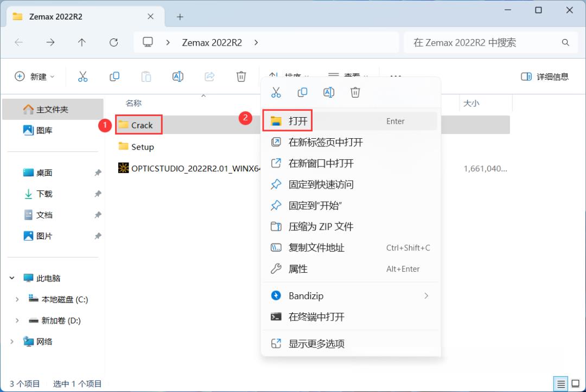Switch to large thumbnails view in the status bar
The image size is (586, 392).
click(x=576, y=383)
